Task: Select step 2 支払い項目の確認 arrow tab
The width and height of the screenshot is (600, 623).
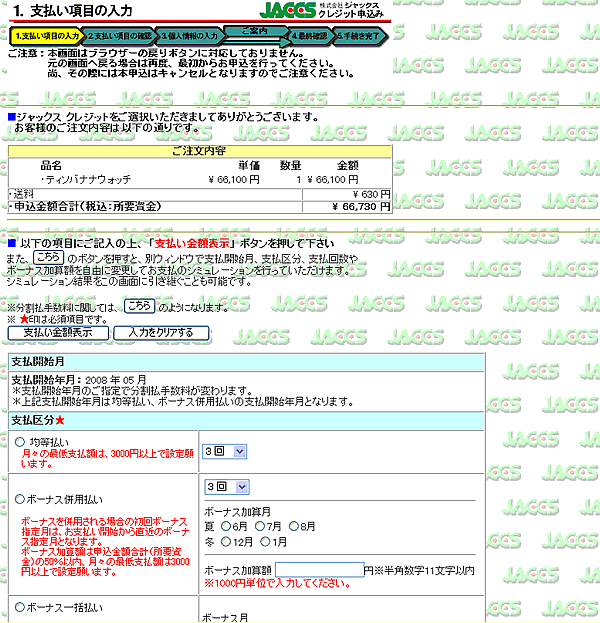Action: point(119,36)
